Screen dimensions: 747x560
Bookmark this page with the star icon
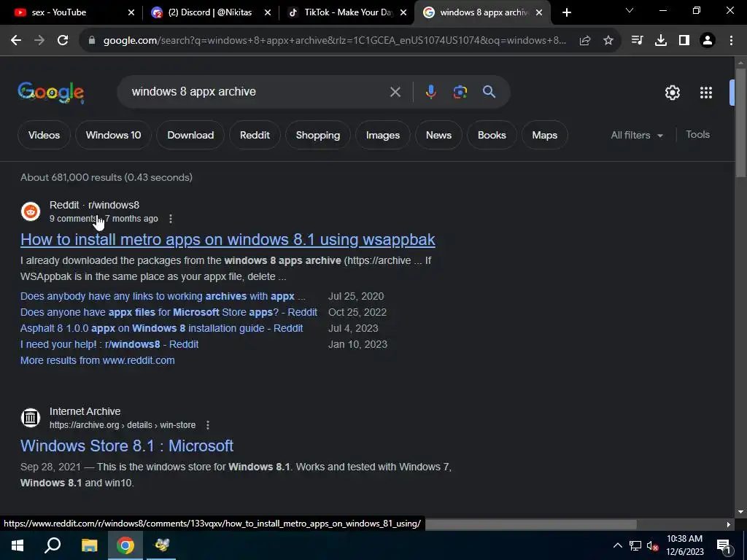click(608, 41)
